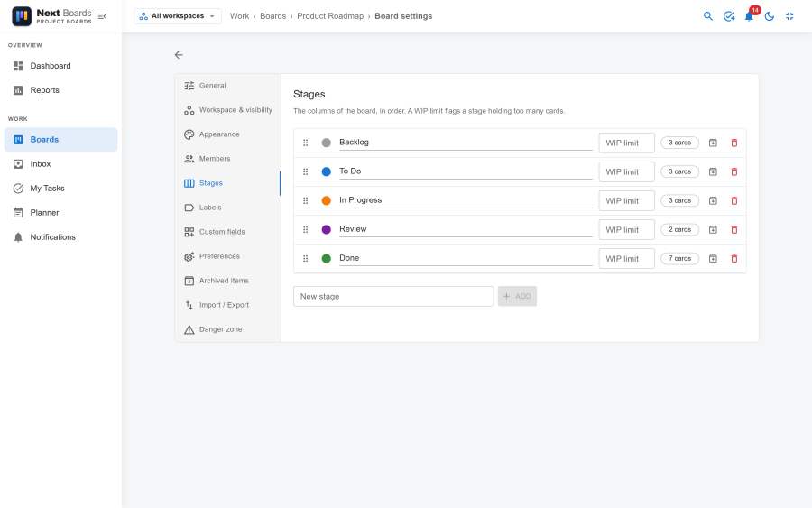This screenshot has width=812, height=508.
Task: Delete the Backlog stage
Action: click(734, 143)
